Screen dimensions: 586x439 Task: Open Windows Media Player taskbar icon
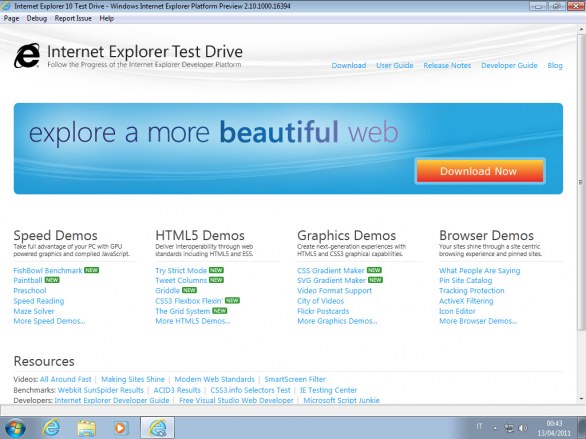coord(121,428)
